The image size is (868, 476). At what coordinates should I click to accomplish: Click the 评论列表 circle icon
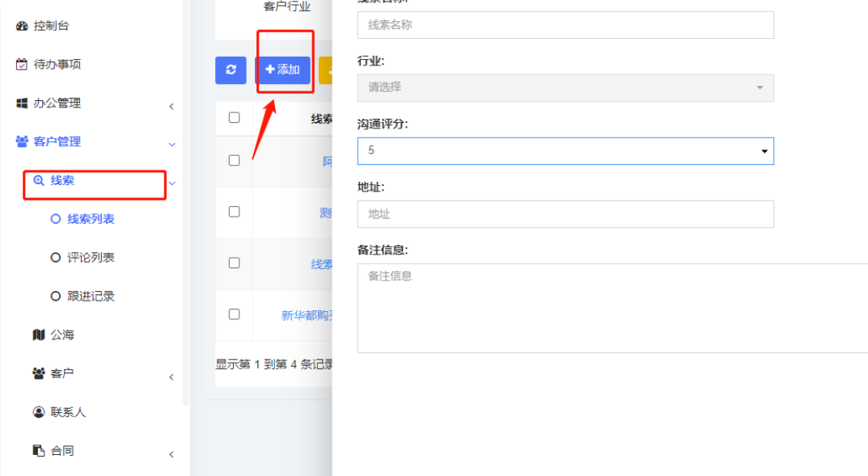tap(55, 258)
